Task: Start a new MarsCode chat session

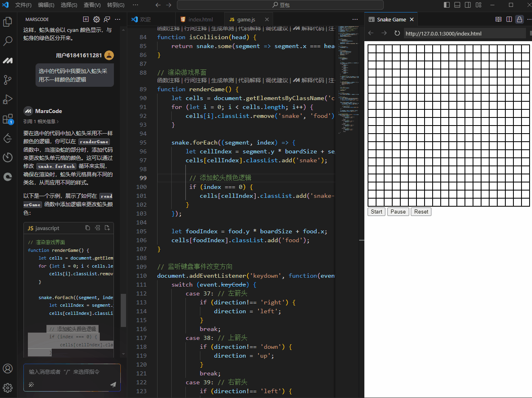Action: 86,19
